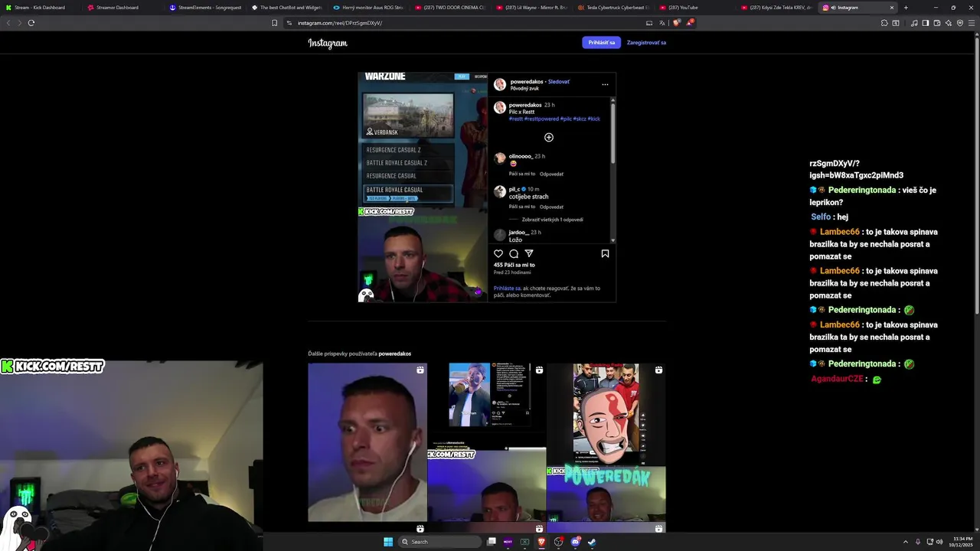
Task: Click the 455 Páči sa mi to count
Action: point(514,265)
